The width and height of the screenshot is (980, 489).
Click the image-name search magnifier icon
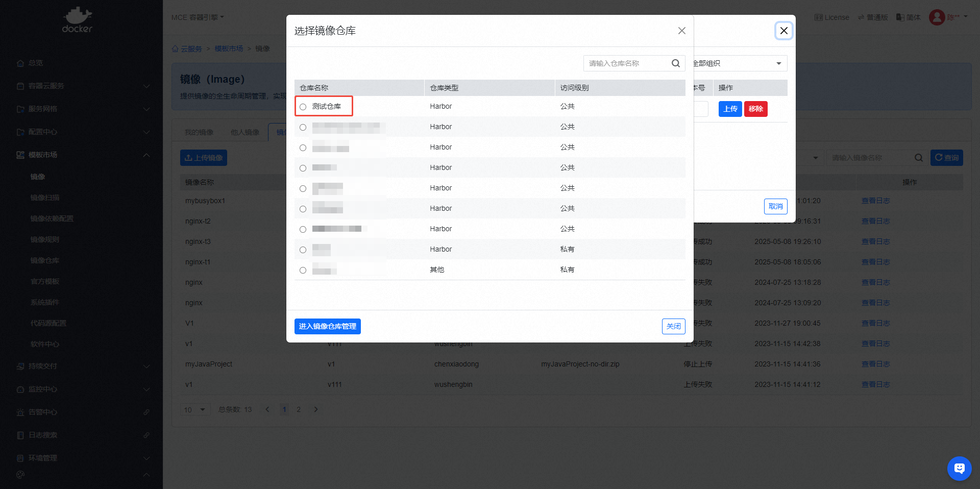pyautogui.click(x=918, y=158)
